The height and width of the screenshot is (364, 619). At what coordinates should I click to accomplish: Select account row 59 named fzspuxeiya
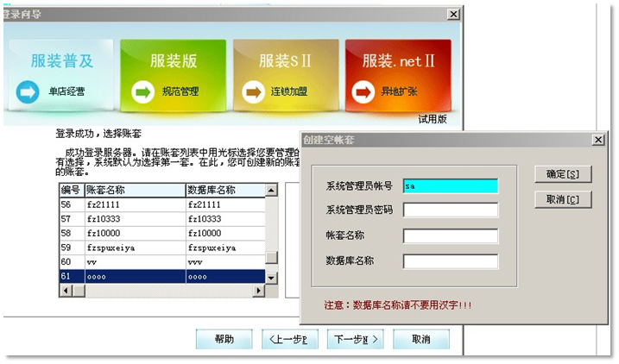162,248
